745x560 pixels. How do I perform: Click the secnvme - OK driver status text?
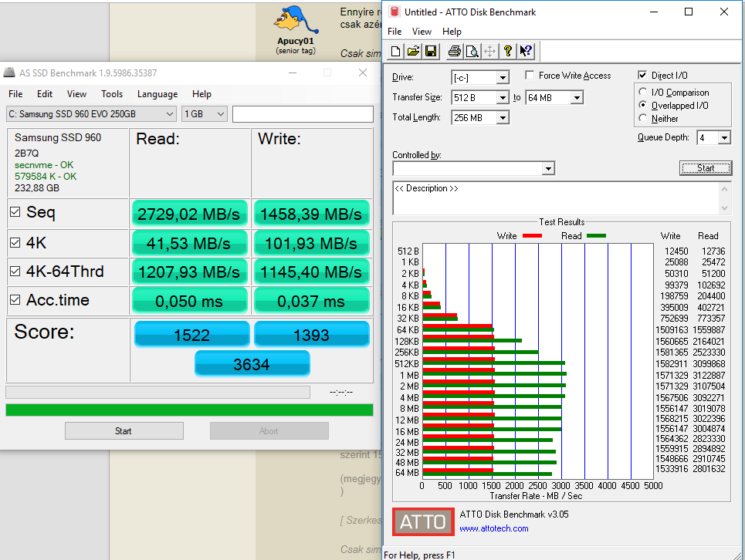click(44, 165)
